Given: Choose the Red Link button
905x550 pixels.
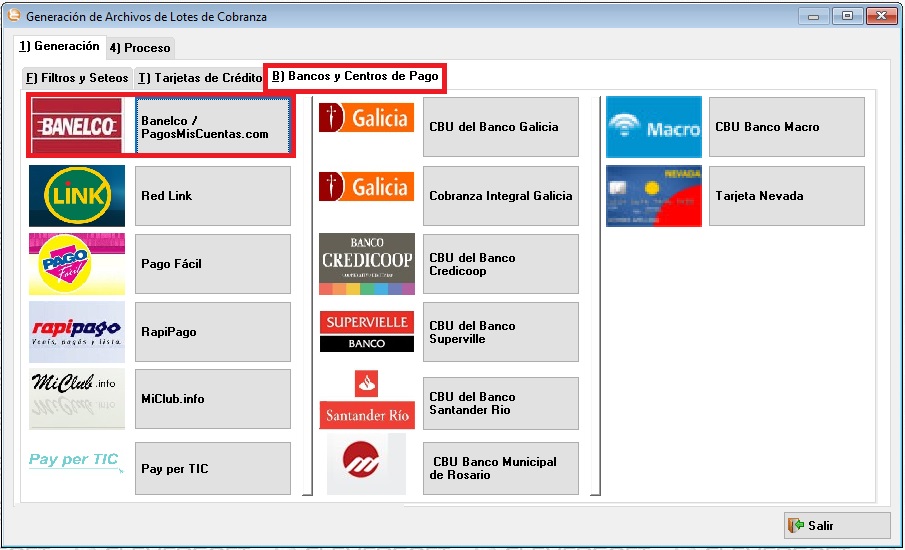Looking at the screenshot, I should point(212,196).
